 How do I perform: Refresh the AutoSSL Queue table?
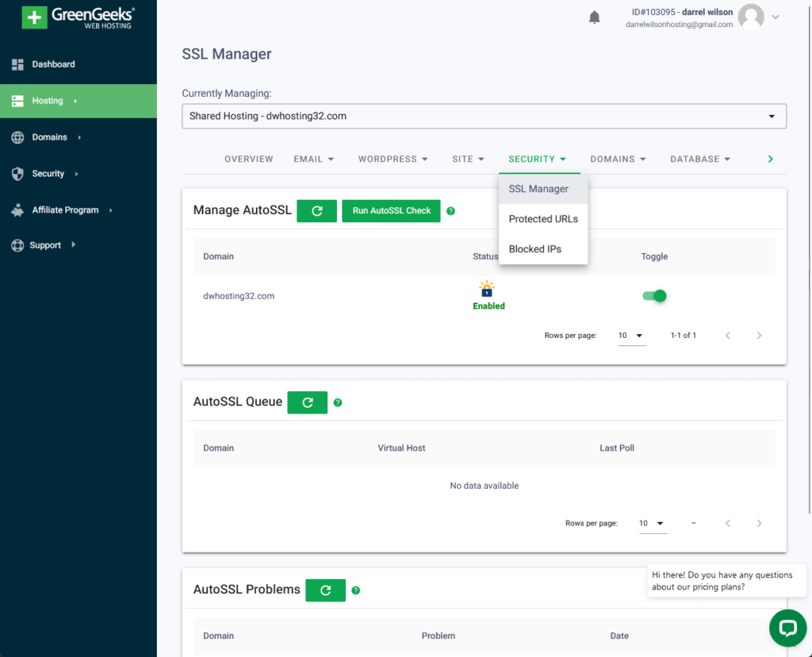click(308, 402)
